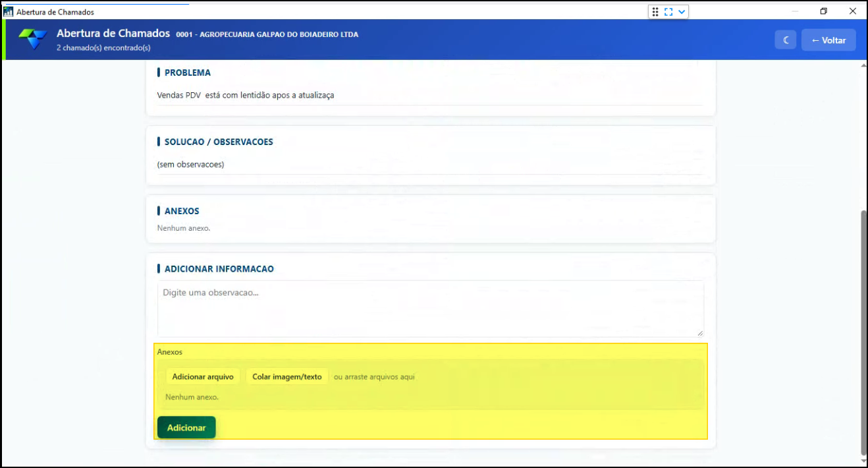Click the scrollbar down arrow
The image size is (868, 468).
864,461
